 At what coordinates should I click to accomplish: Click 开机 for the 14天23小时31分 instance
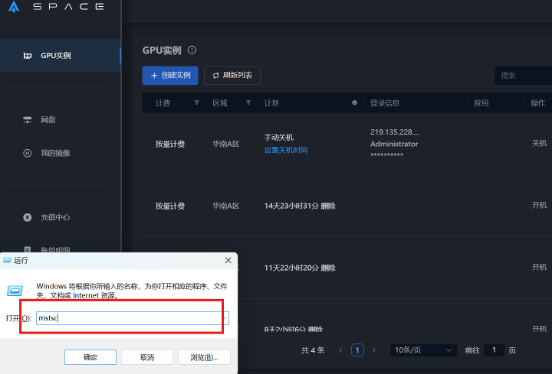(539, 205)
